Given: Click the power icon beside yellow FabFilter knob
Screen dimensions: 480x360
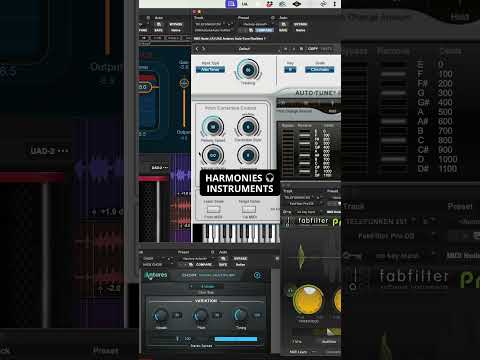Looking at the screenshot, I should [290, 291].
